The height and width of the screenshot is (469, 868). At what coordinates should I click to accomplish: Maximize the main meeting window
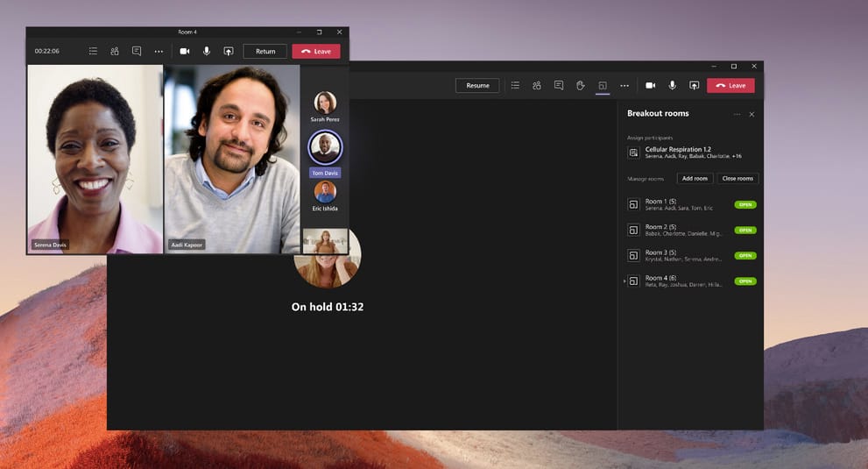734,66
